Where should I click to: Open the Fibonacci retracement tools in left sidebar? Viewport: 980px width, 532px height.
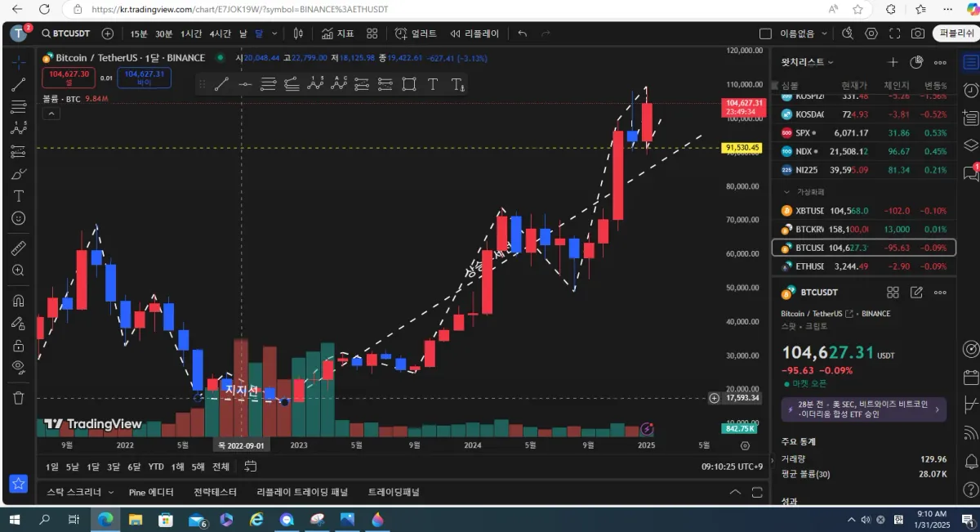[18, 106]
